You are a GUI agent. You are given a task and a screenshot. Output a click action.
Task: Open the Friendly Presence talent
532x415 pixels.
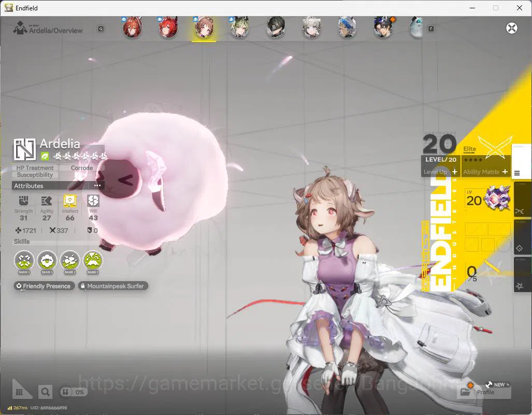click(x=44, y=286)
